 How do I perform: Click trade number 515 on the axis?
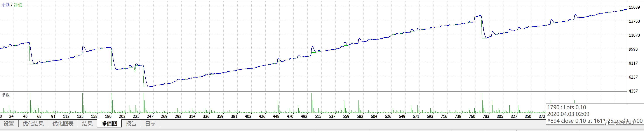click(318, 116)
